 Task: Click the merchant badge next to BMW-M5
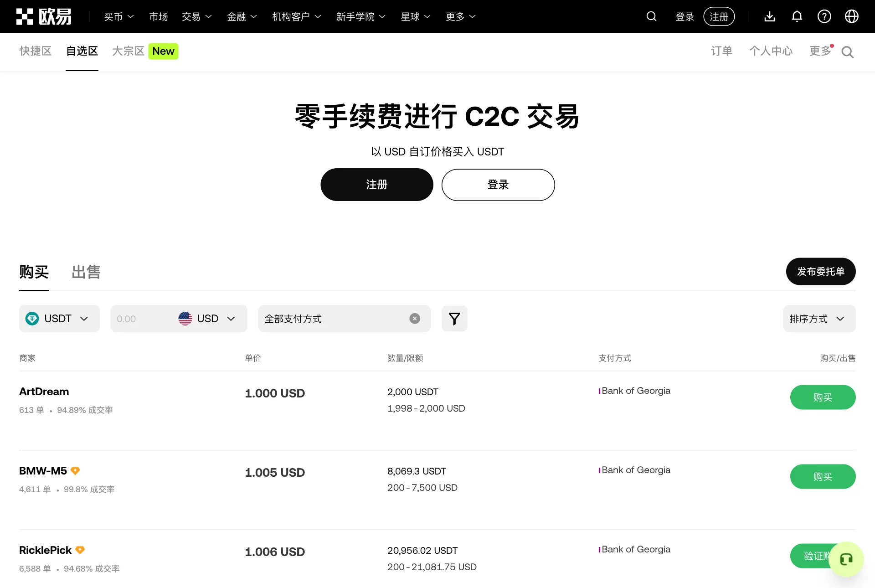coord(76,470)
